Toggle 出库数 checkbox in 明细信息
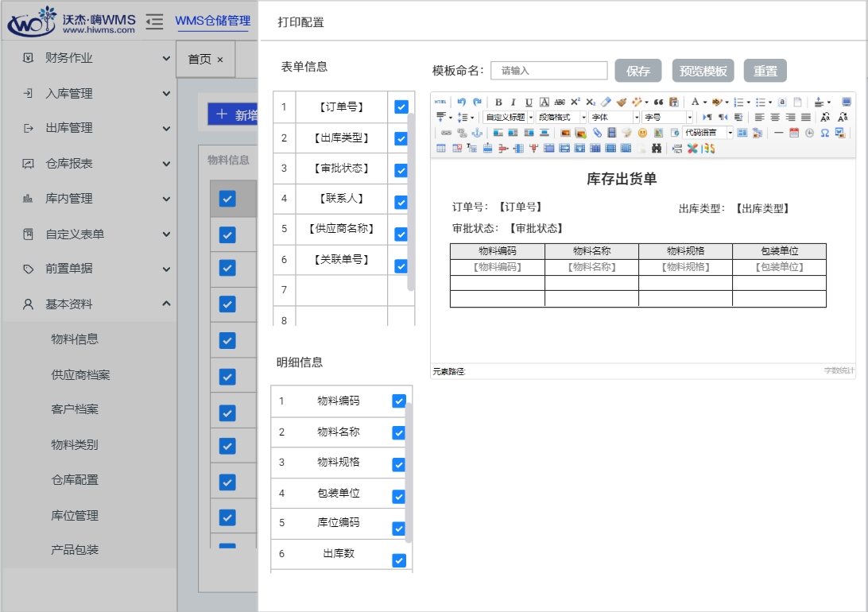This screenshot has height=612, width=868. pos(398,560)
